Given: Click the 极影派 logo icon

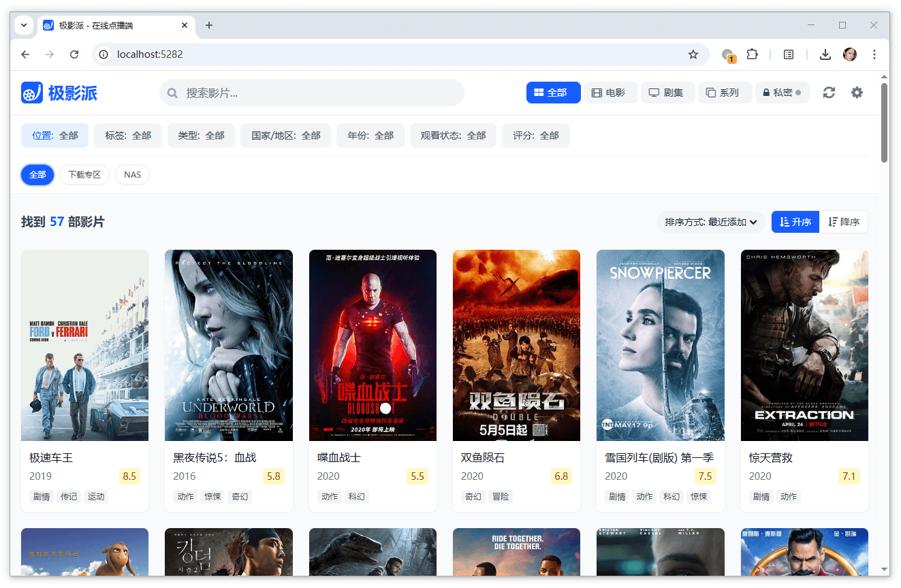Looking at the screenshot, I should (32, 93).
